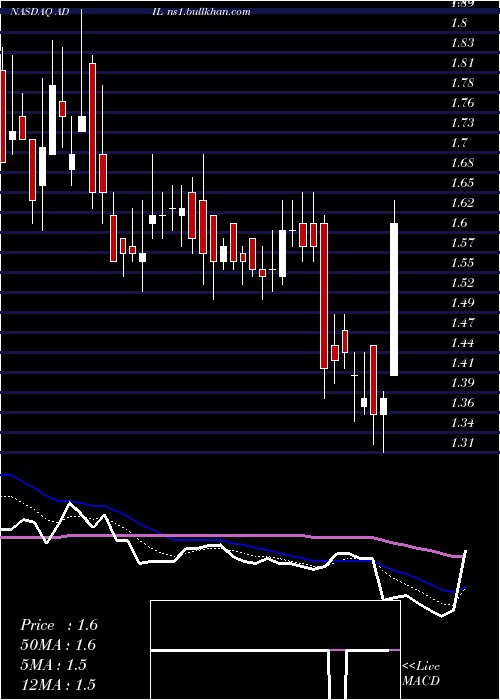Click the 1.47 price axis label
500x700 pixels.
(462, 323)
